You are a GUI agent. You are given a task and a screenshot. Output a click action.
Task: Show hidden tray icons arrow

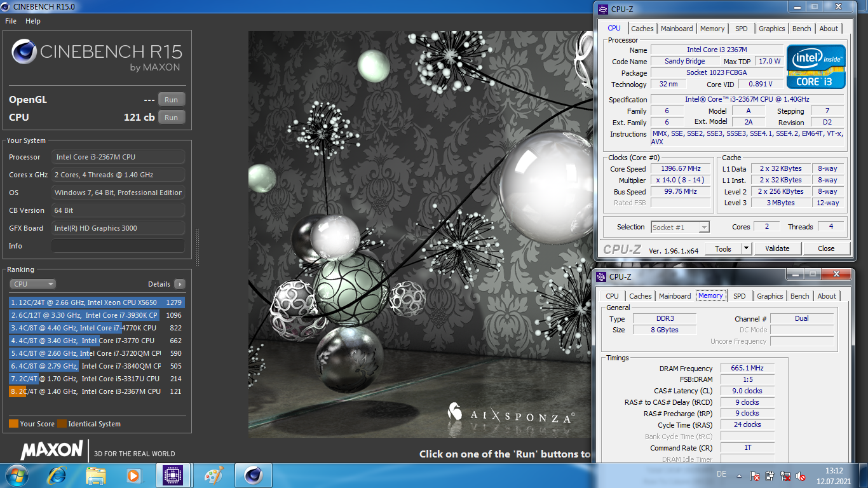coord(739,476)
